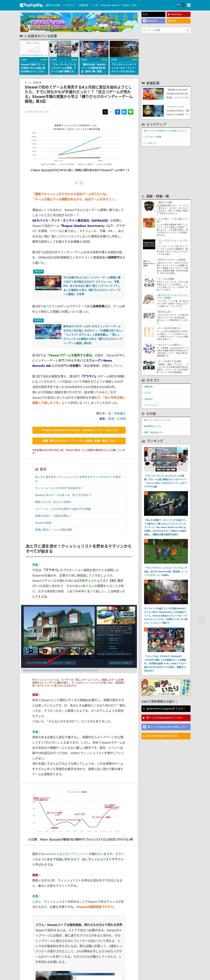The image size is (210, 980).
Task: Open the 若ゲのいたり banner image
Action: [x=166, y=688]
